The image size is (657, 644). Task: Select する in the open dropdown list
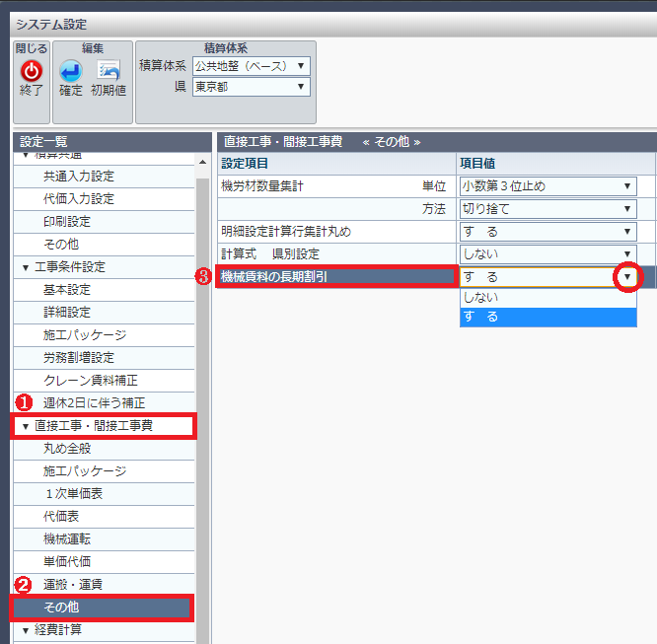pyautogui.click(x=547, y=317)
